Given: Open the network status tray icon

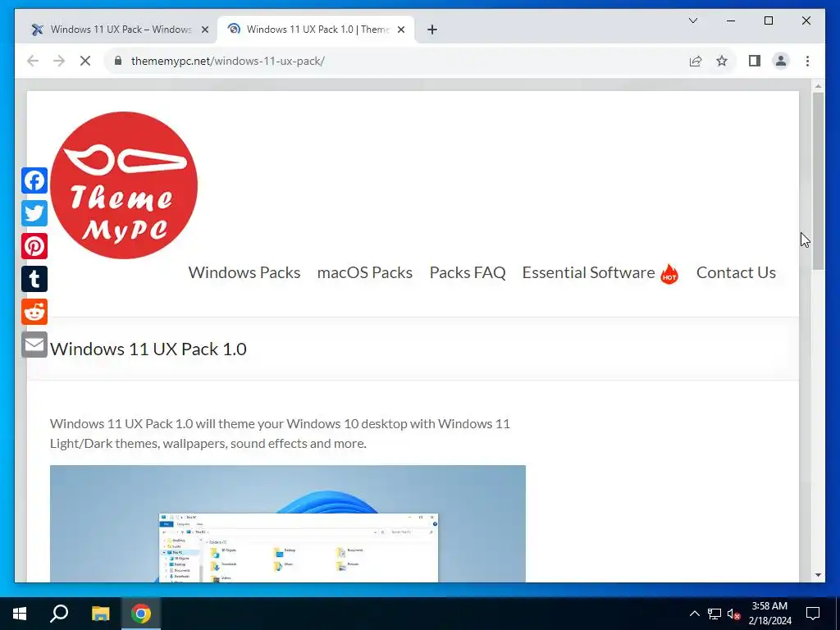Looking at the screenshot, I should click(x=714, y=614).
